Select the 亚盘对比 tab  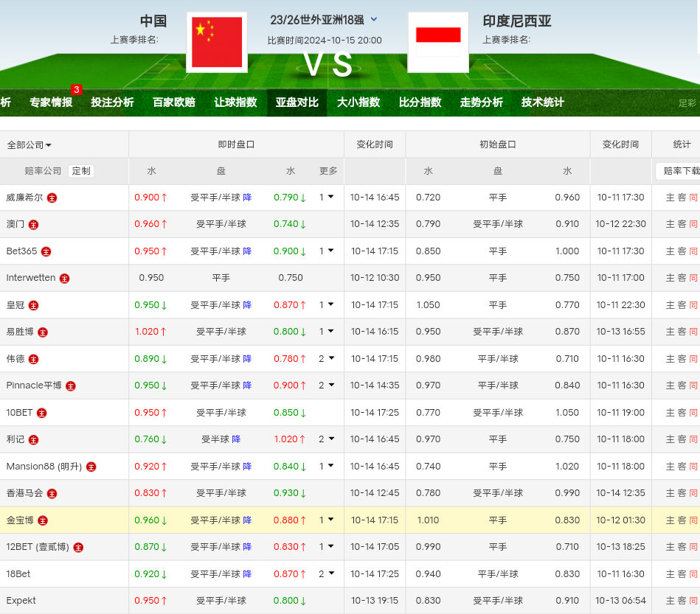click(297, 102)
